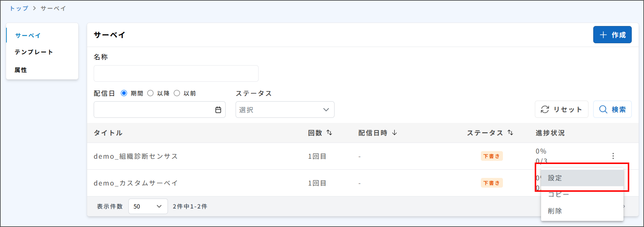Click the search magnifier icon on 検索

coord(603,109)
